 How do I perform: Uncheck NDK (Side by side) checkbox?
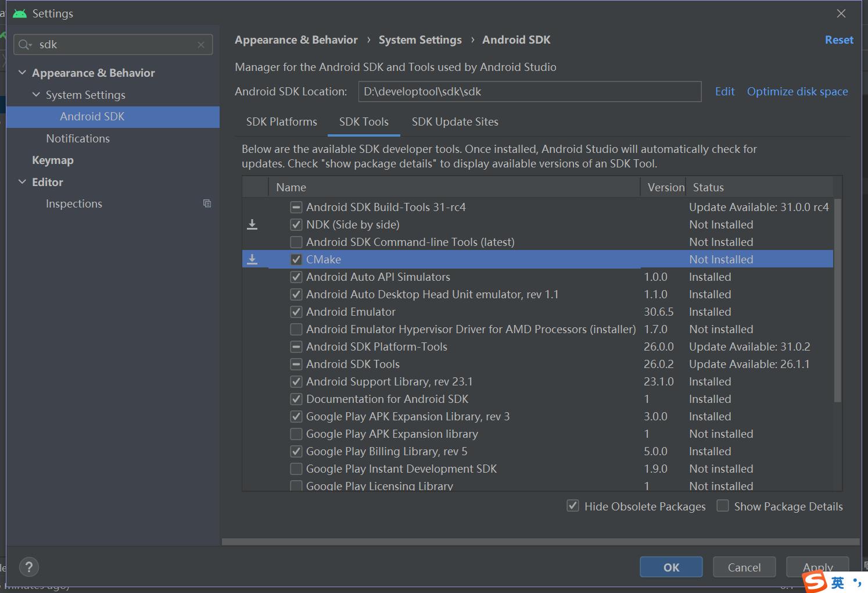(296, 224)
